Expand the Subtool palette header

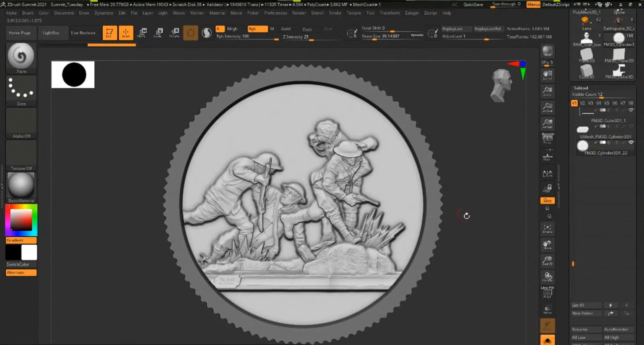tap(581, 88)
